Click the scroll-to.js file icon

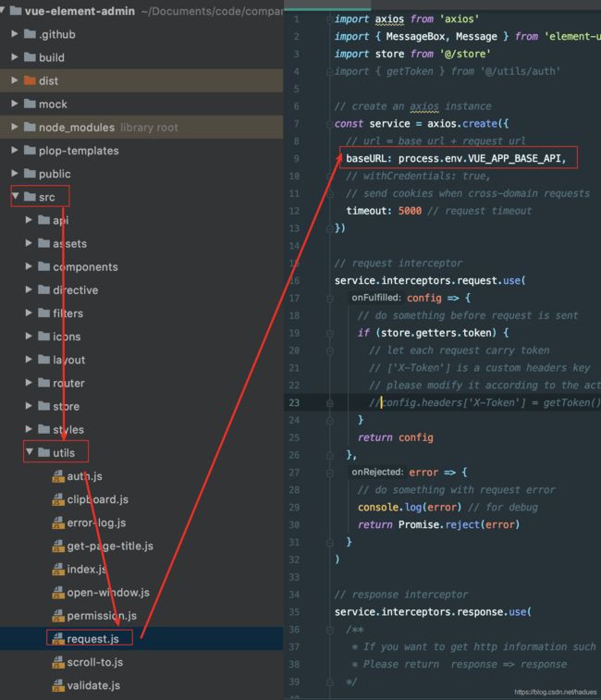(x=58, y=662)
